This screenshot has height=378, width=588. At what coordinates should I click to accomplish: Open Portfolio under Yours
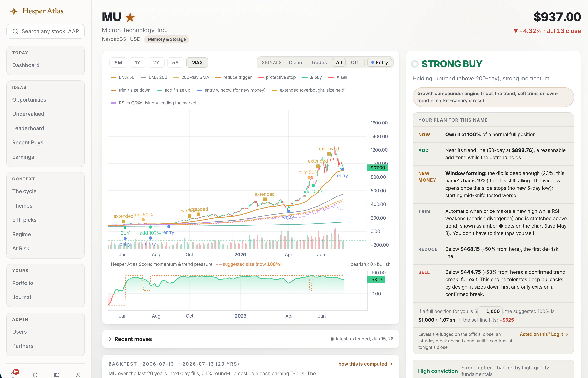[22, 283]
